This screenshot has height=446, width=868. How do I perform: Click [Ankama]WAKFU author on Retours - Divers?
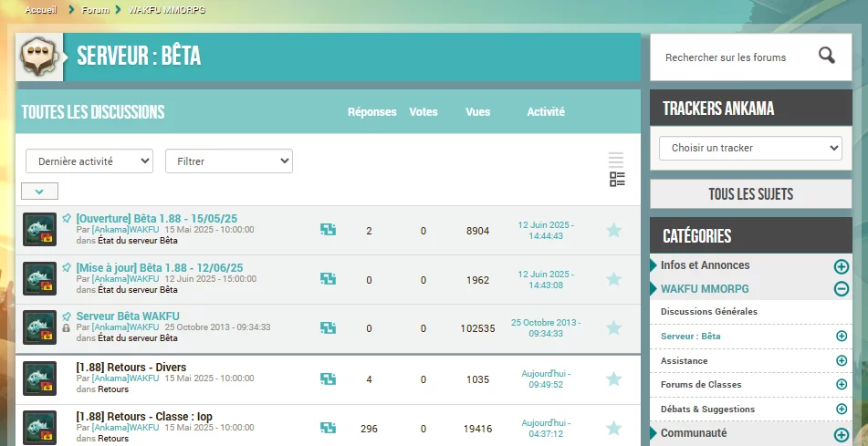125,379
